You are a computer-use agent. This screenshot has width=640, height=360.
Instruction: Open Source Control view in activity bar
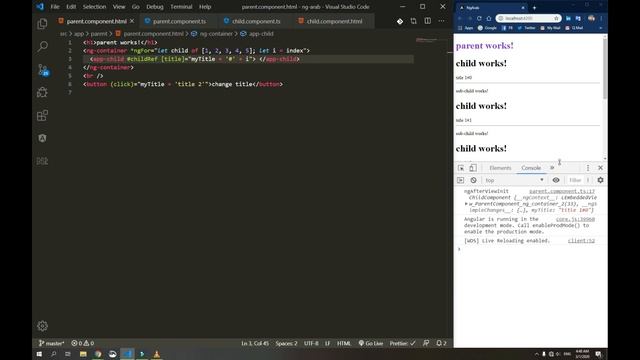42,70
